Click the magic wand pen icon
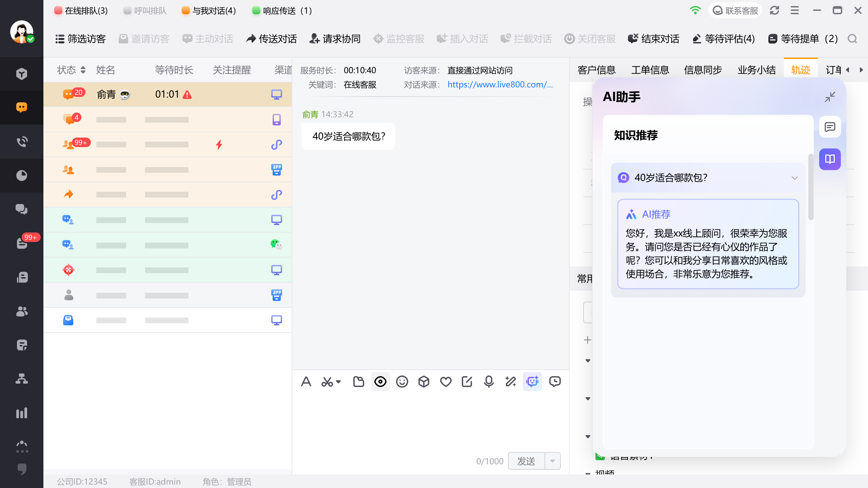 coord(510,382)
